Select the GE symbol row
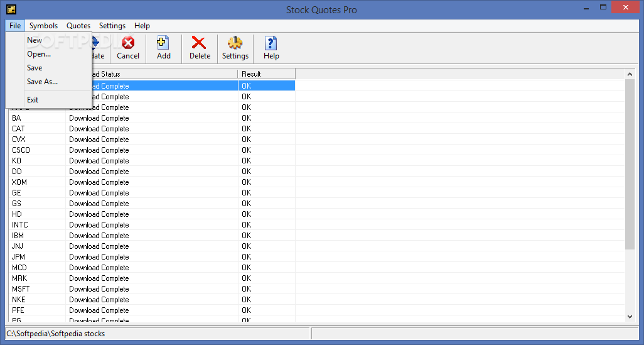644x345 pixels. [152, 193]
